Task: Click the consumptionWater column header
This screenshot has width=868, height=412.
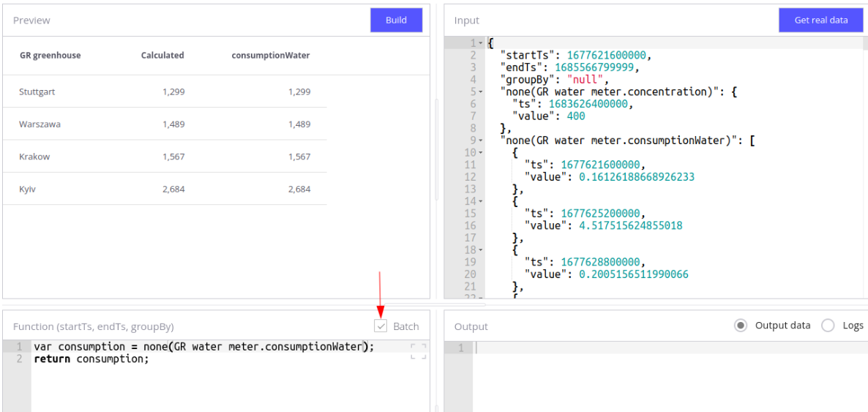Action: [271, 56]
